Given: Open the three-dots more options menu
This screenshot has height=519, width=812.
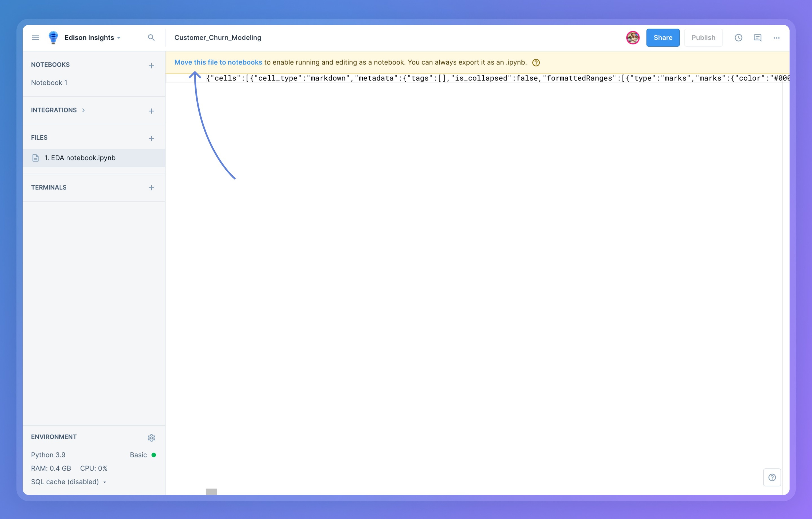Looking at the screenshot, I should (776, 38).
